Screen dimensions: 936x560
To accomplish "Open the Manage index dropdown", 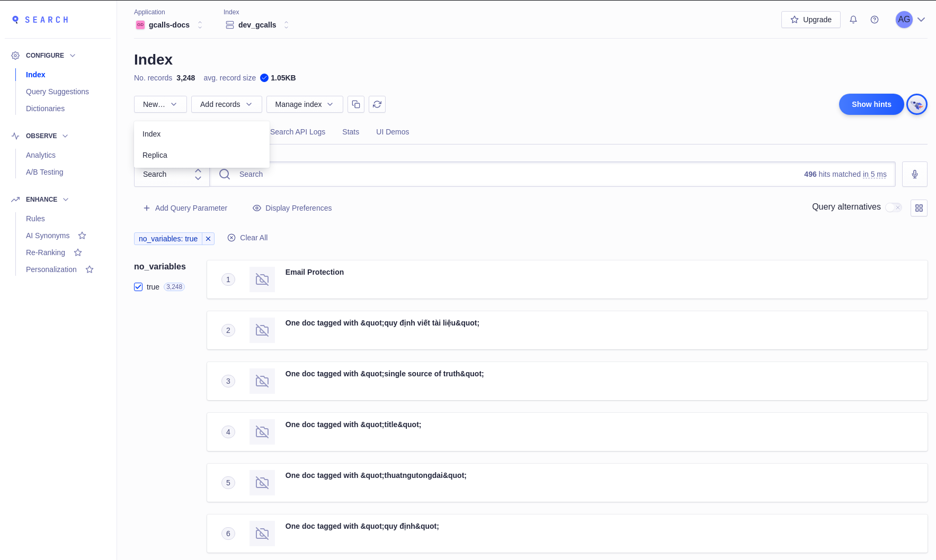I will click(305, 104).
